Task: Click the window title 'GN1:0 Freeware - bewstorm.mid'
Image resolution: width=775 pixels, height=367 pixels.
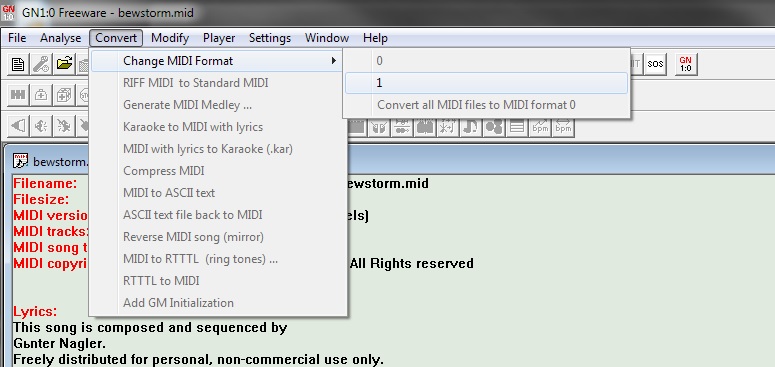Action: (x=108, y=12)
